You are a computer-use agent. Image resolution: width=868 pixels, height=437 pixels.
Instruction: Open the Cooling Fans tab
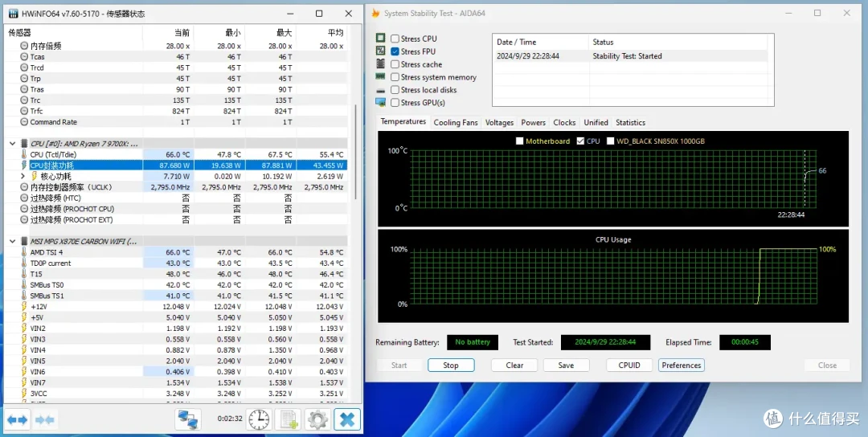pos(455,123)
